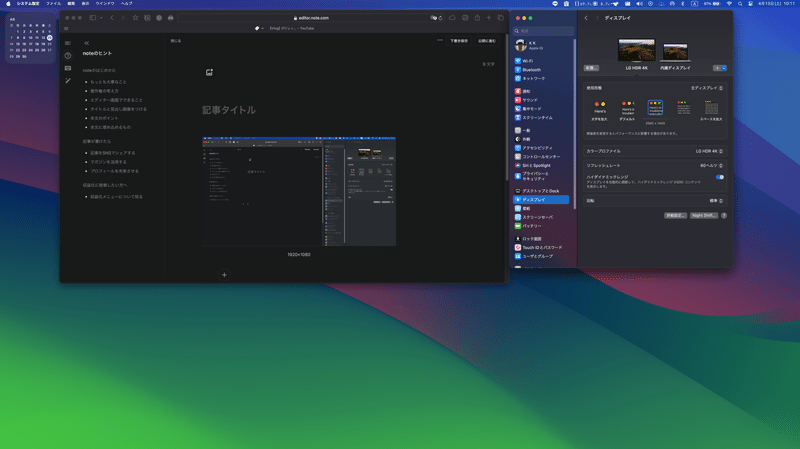
Task: Click the add-block plus button below image
Action: 224,275
